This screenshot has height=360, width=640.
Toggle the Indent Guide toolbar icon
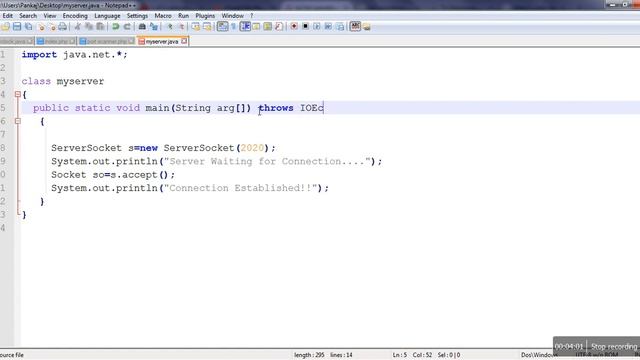[x=245, y=27]
